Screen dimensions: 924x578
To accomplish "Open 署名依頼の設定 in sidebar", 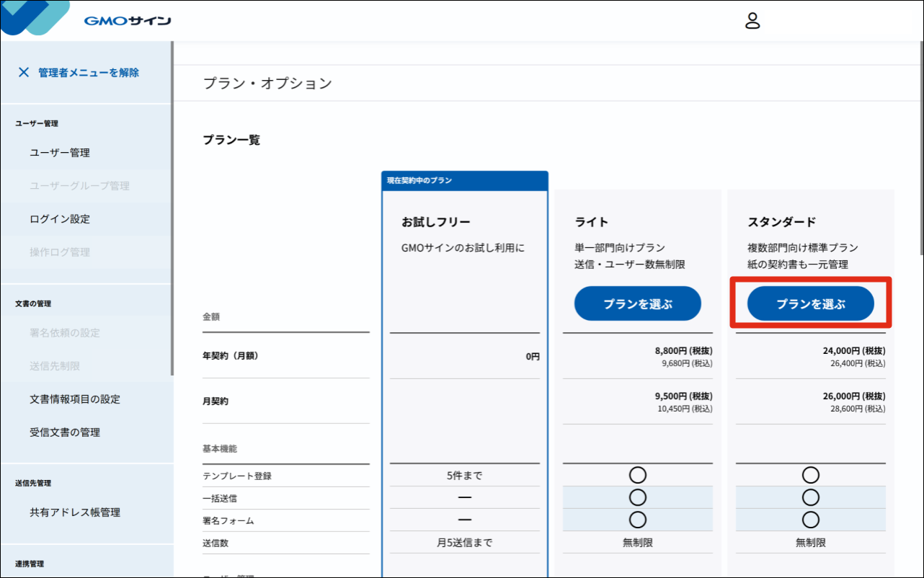I will tap(65, 333).
